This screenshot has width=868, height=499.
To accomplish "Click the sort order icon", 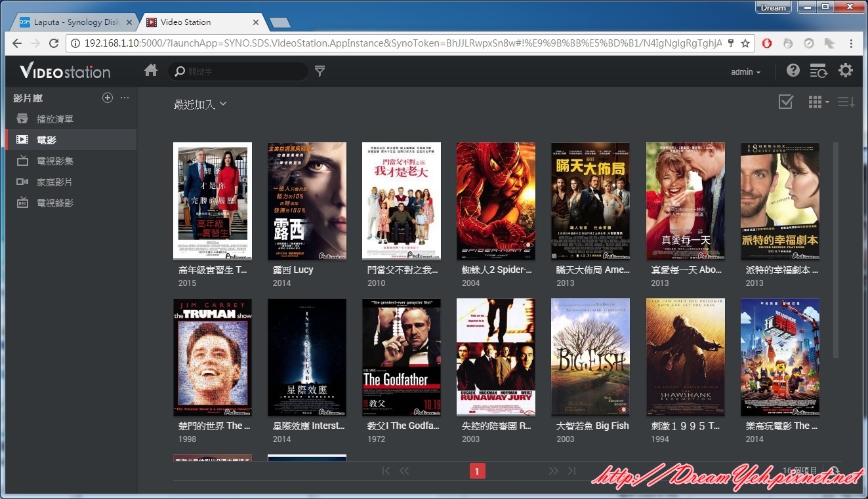I will click(846, 102).
